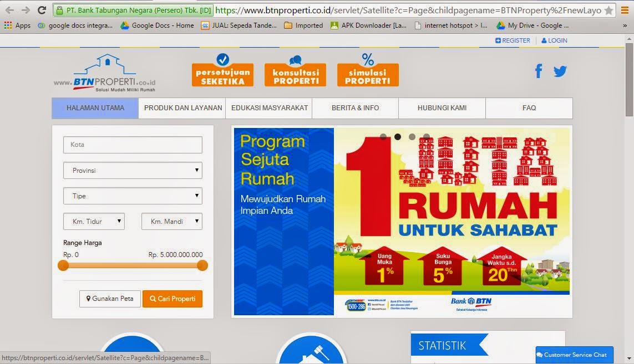This screenshot has height=364, width=634.
Task: Click the browser Back arrow
Action: point(9,10)
